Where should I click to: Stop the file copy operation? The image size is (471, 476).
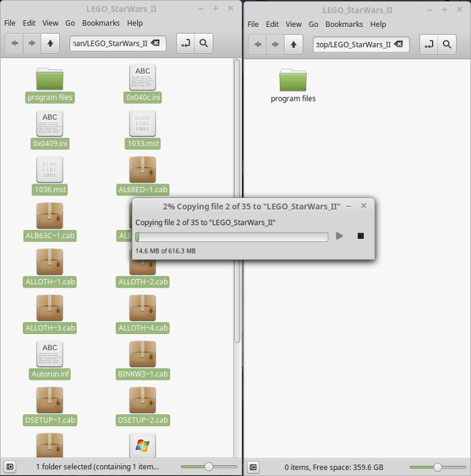pyautogui.click(x=361, y=236)
